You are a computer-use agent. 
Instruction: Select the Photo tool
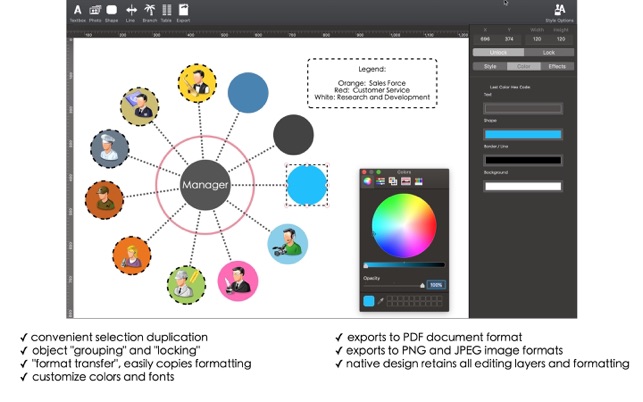[x=95, y=13]
